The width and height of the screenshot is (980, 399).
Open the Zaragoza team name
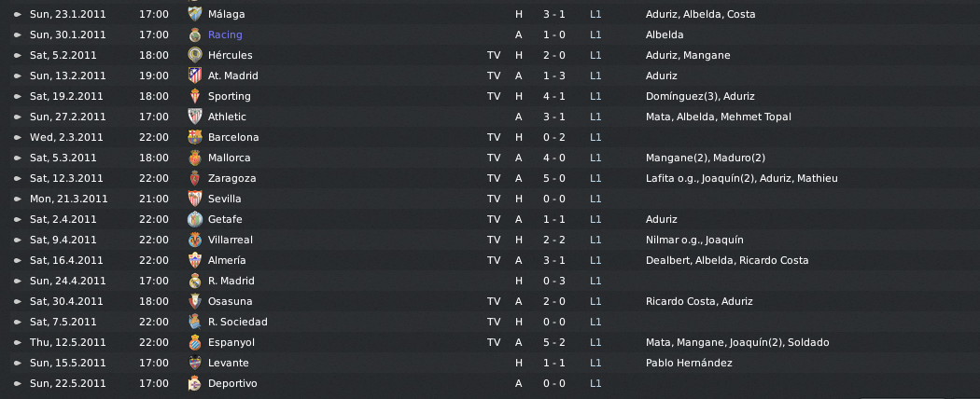(231, 178)
